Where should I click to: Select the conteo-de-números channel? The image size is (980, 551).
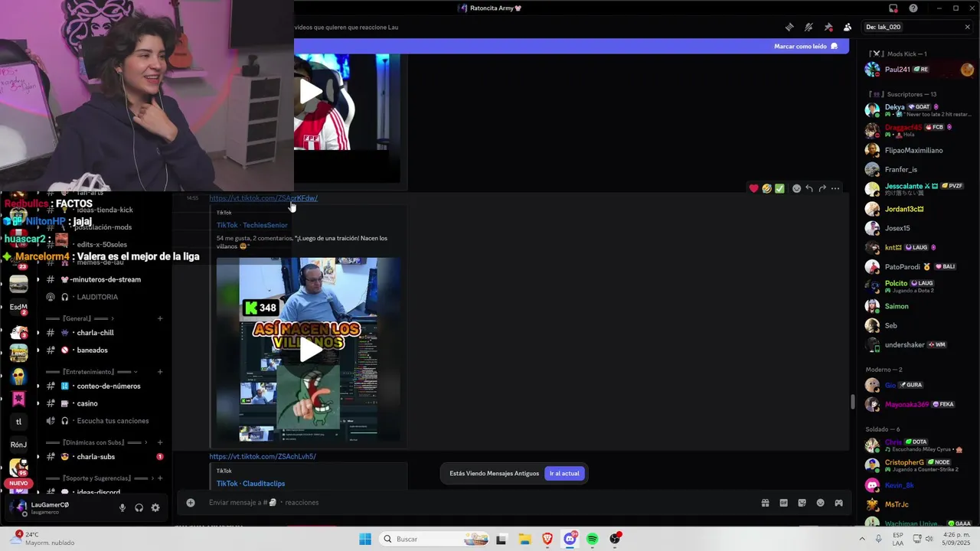pos(103,386)
